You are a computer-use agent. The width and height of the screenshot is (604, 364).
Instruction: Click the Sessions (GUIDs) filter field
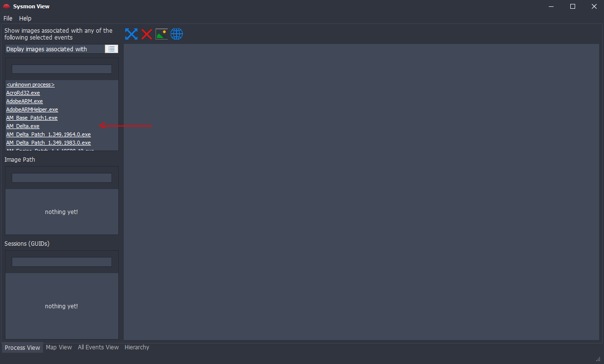[62, 262]
